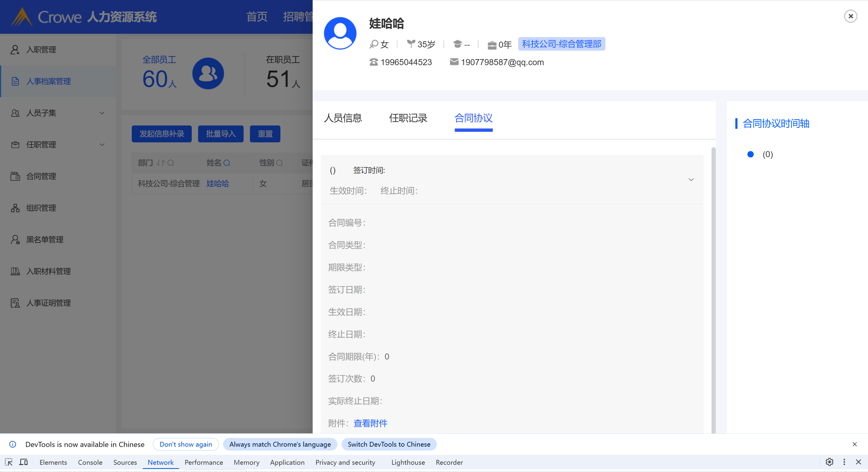Click the blue timeline dot marker
Viewport: 868px width, 472px height.
point(750,154)
